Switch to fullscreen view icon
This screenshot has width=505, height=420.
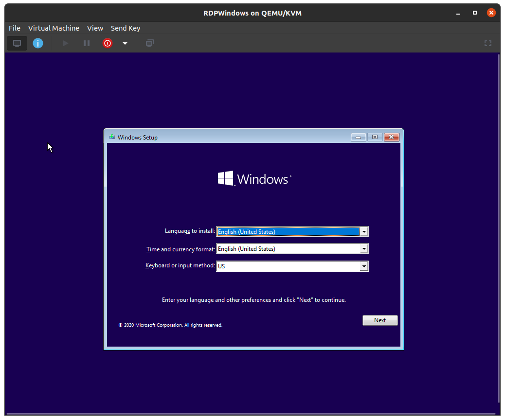[488, 43]
